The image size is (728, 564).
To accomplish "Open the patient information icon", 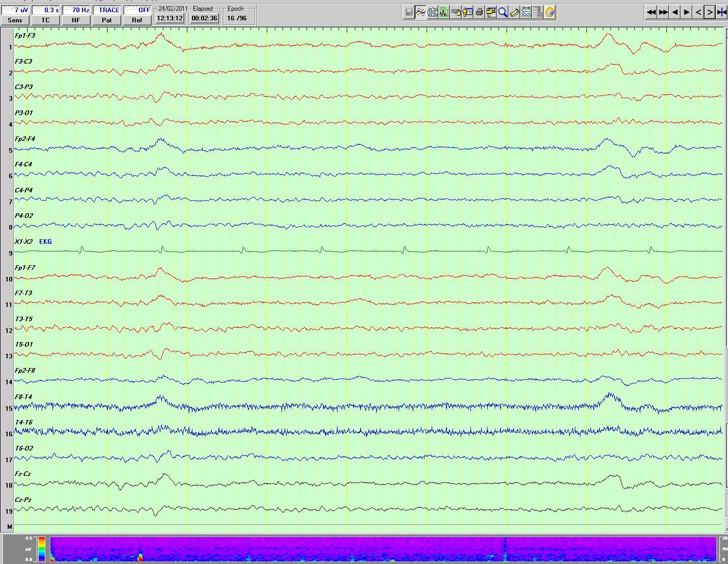I will (467, 13).
